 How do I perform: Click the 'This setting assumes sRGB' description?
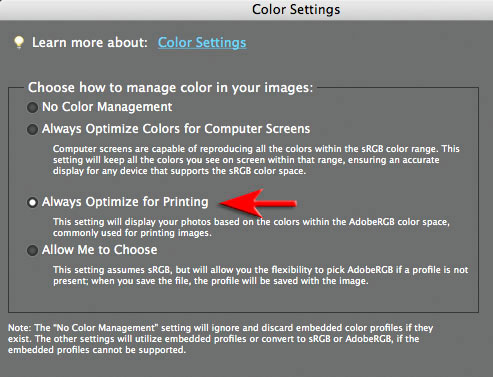click(260, 275)
